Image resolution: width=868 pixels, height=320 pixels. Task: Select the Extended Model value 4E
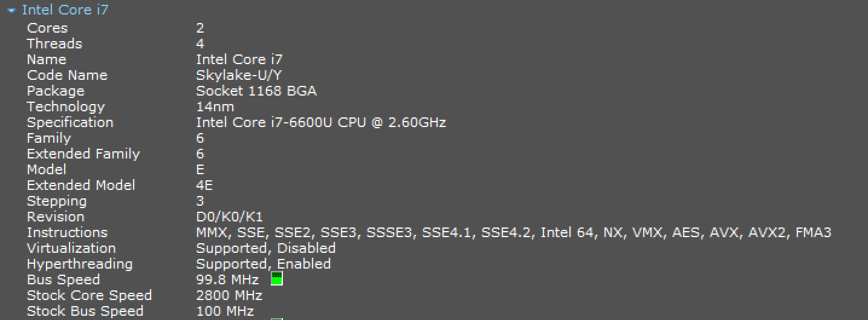pos(204,185)
